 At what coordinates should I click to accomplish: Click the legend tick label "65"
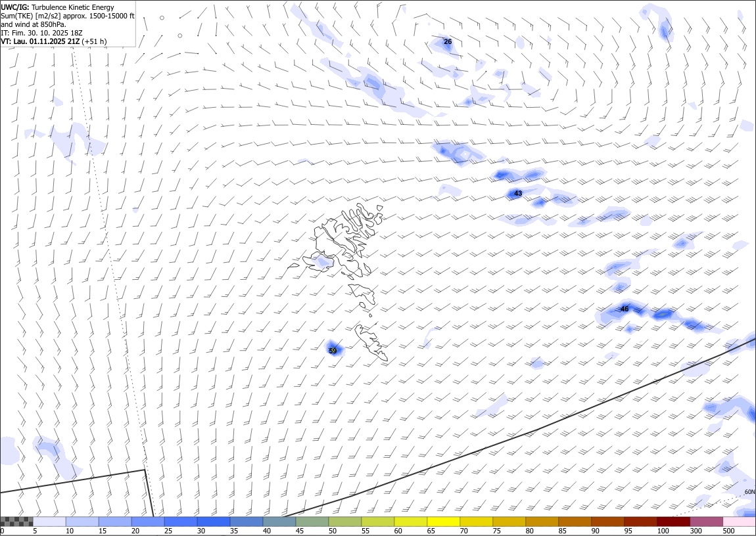pyautogui.click(x=431, y=531)
